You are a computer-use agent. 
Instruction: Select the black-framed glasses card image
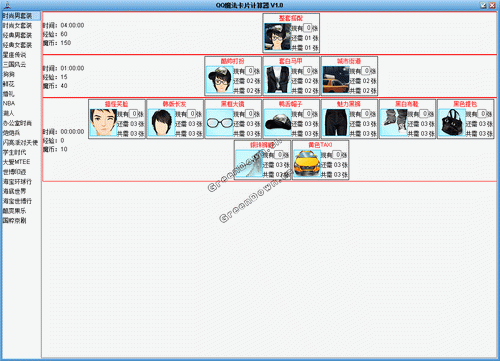pyautogui.click(x=219, y=123)
